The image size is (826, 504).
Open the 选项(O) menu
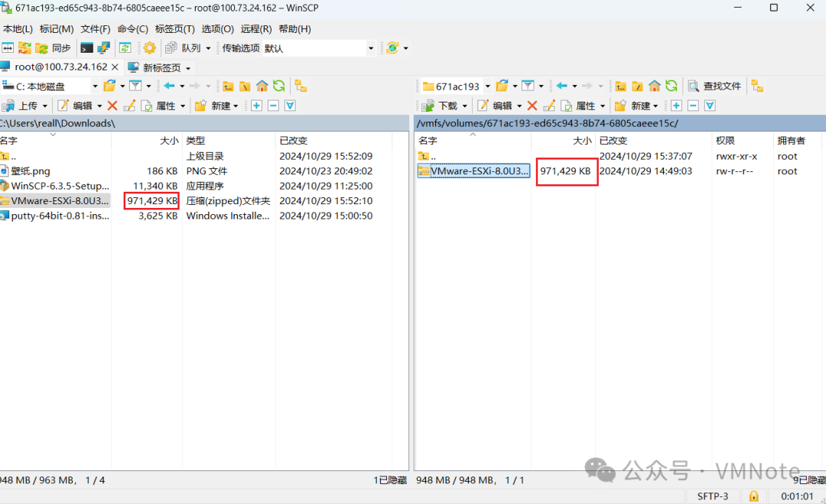pos(217,29)
